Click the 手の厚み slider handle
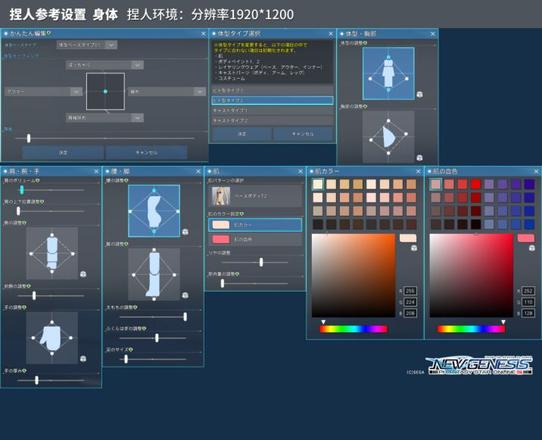 point(36,380)
